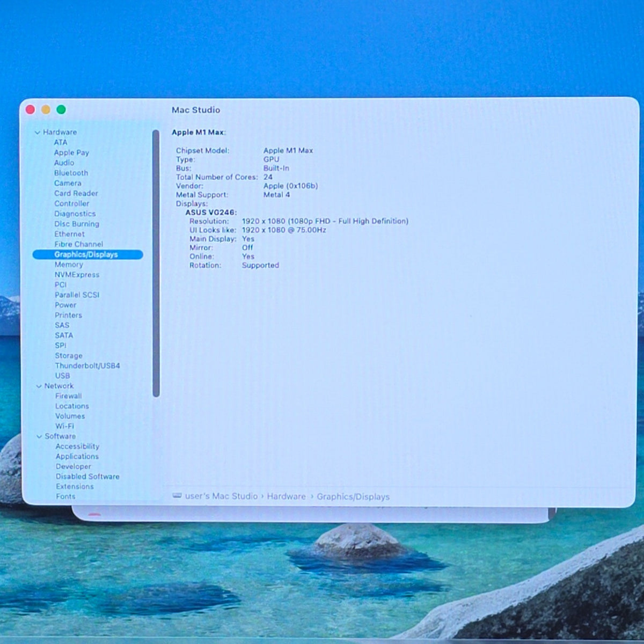Click the yellow minimize window button
Viewport: 644px width, 644px height.
coord(46,109)
